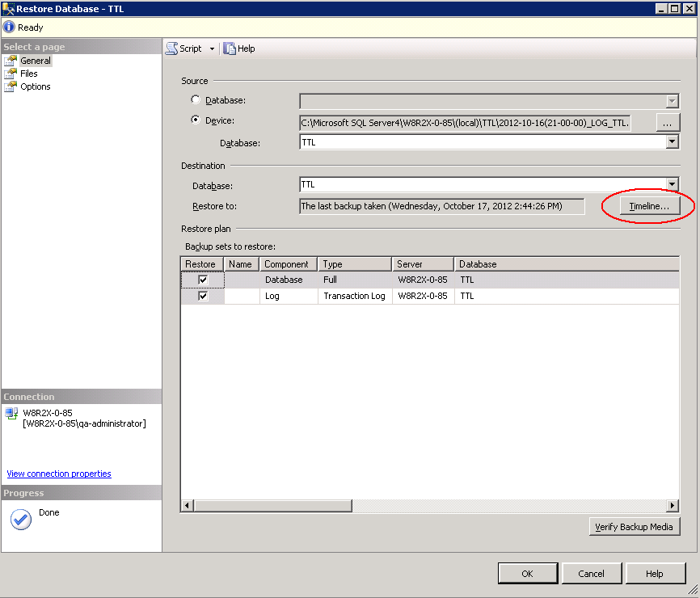700x598 pixels.
Task: Open View connection properties link
Action: (59, 474)
